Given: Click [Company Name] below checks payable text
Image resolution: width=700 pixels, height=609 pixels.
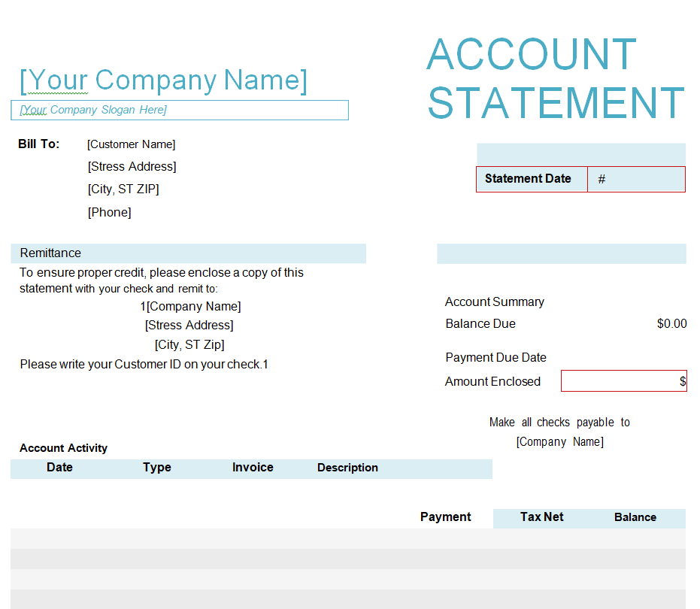Looking at the screenshot, I should (x=559, y=442).
